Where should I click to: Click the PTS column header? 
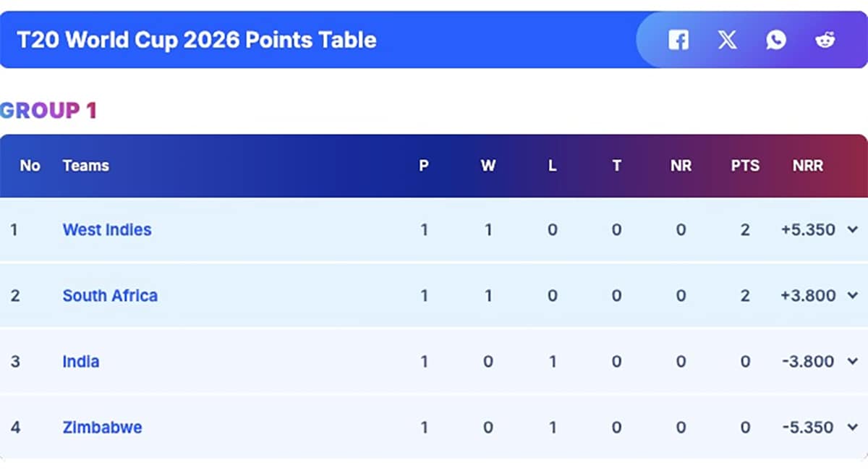click(x=745, y=166)
